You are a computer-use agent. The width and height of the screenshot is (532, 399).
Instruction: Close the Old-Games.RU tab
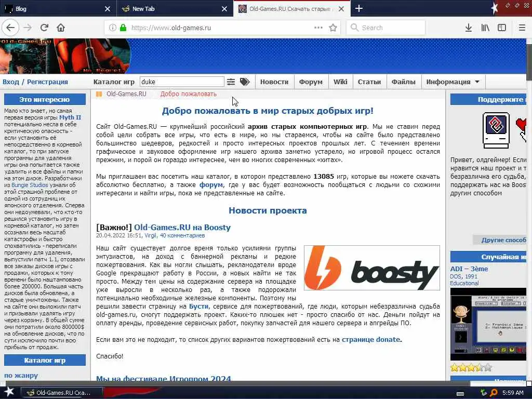341,9
